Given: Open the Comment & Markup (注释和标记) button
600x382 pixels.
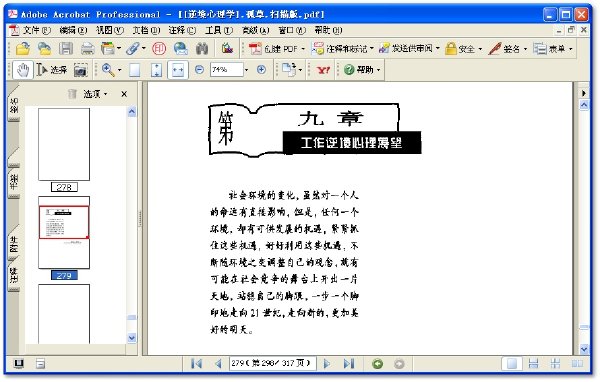Looking at the screenshot, I should pyautogui.click(x=342, y=49).
